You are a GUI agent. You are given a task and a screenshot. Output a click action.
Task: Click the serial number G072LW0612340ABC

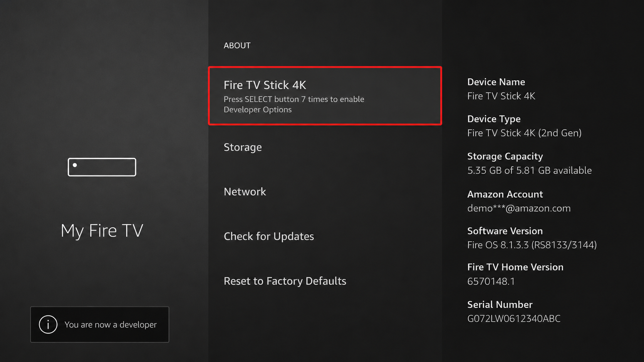coord(514,319)
